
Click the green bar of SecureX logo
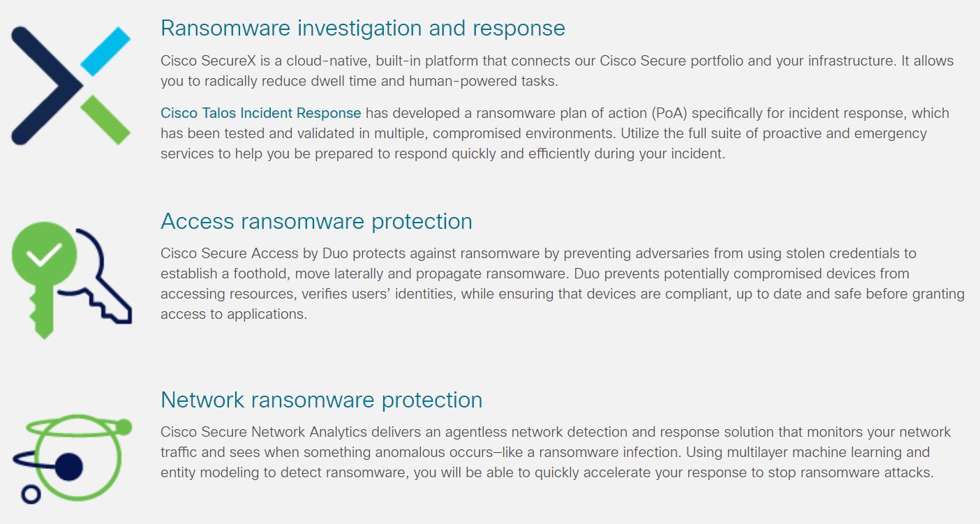click(x=105, y=120)
